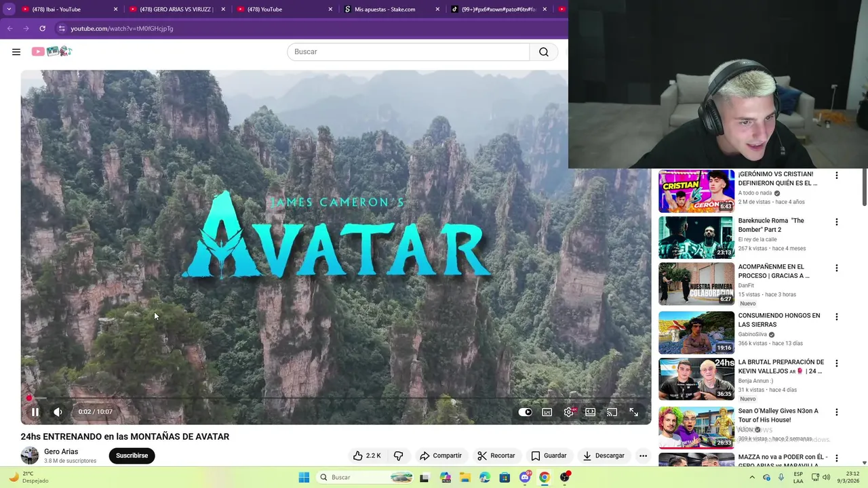Pause the video with the pause button

point(35,411)
